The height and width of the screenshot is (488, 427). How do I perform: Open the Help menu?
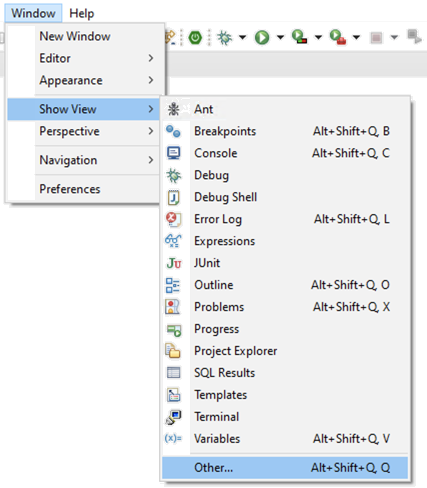point(82,13)
